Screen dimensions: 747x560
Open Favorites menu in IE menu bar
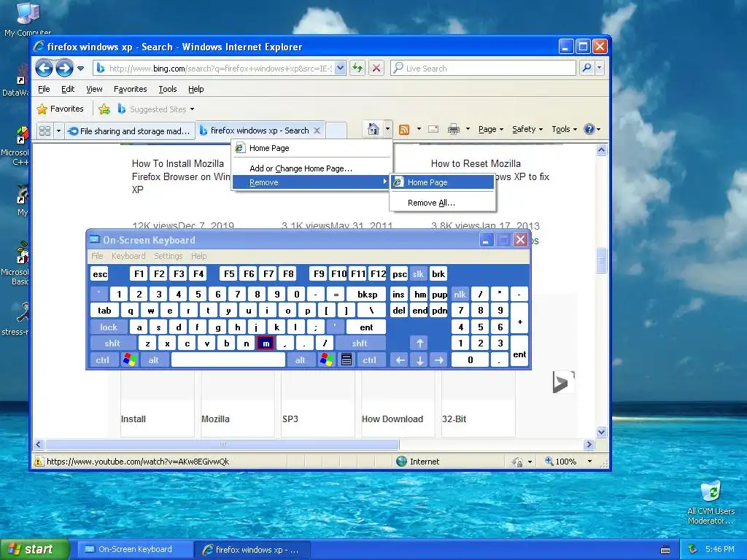[x=130, y=89]
